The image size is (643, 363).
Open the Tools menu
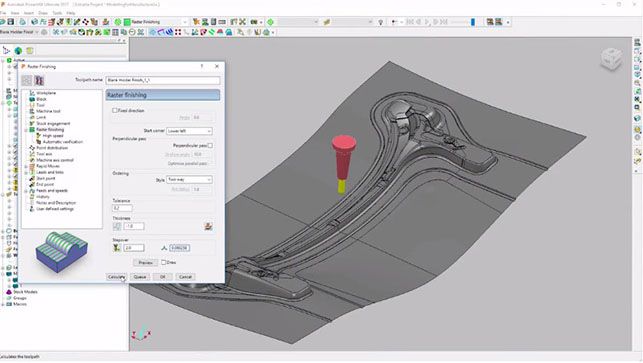click(x=57, y=13)
